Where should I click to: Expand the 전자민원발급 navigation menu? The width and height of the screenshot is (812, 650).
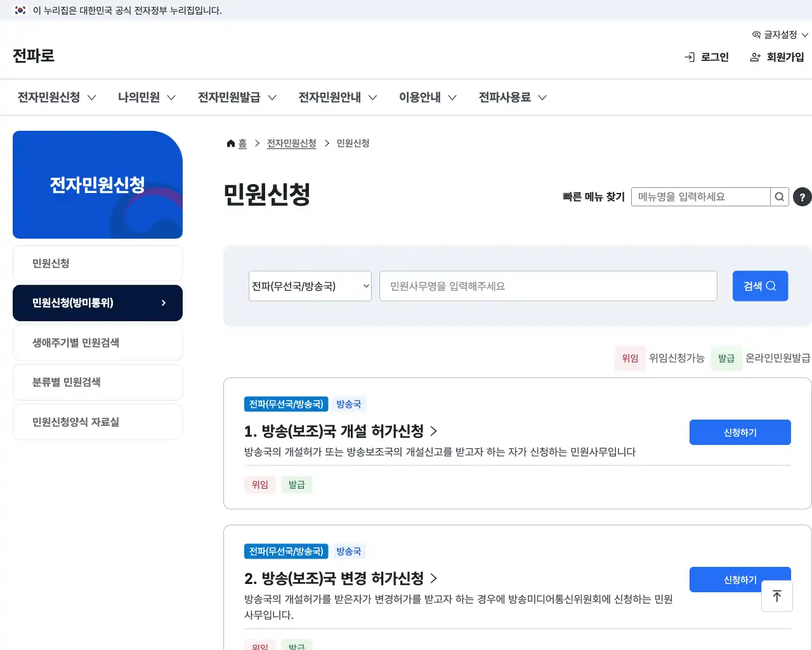[x=237, y=97]
